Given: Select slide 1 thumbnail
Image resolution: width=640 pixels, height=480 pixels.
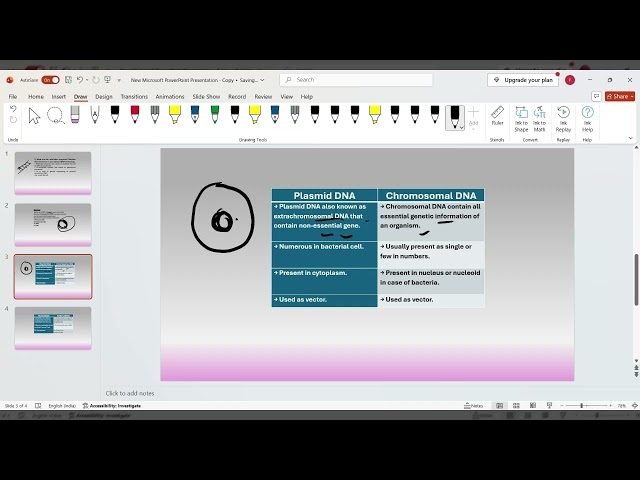Looking at the screenshot, I should click(53, 173).
